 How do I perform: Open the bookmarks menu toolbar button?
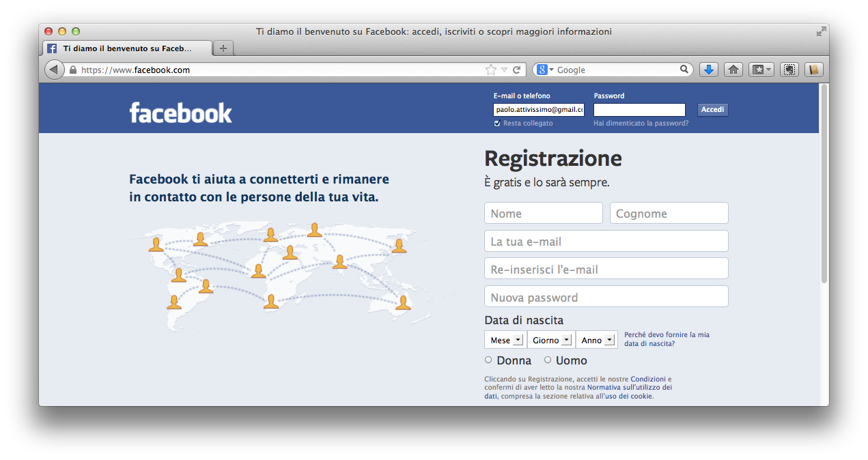coord(761,70)
